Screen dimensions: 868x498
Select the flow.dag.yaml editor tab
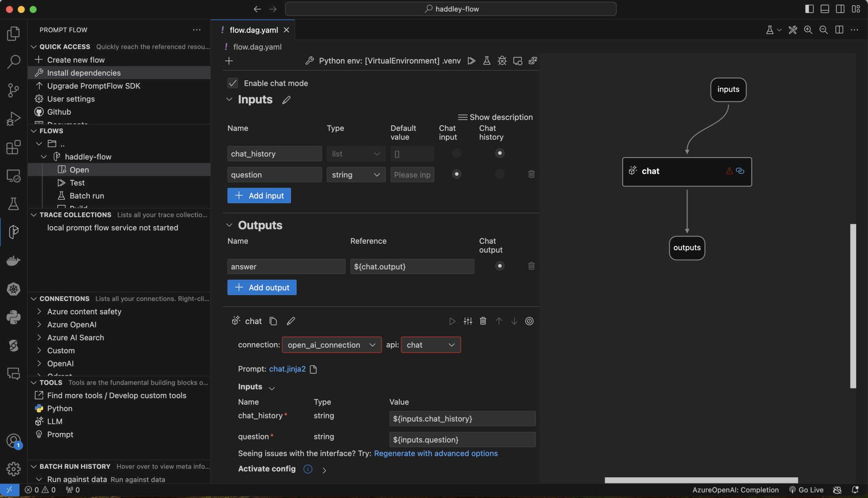[x=254, y=30]
